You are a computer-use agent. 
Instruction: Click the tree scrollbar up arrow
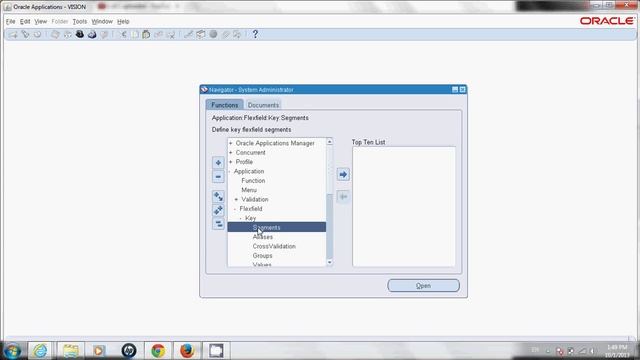[329, 142]
